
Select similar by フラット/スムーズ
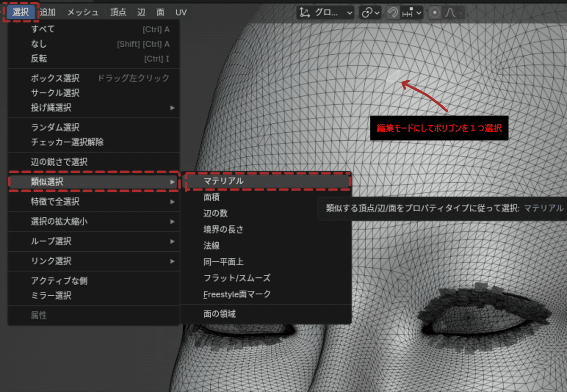coord(266,278)
